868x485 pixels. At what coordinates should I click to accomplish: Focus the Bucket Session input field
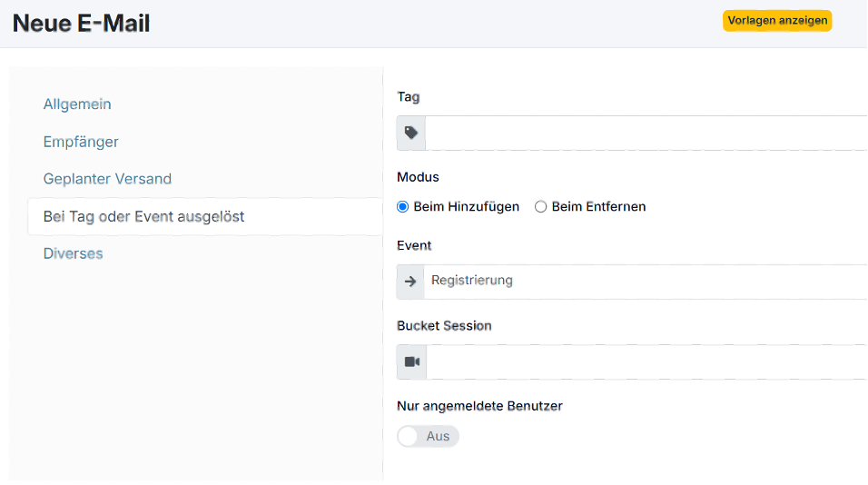click(x=645, y=361)
